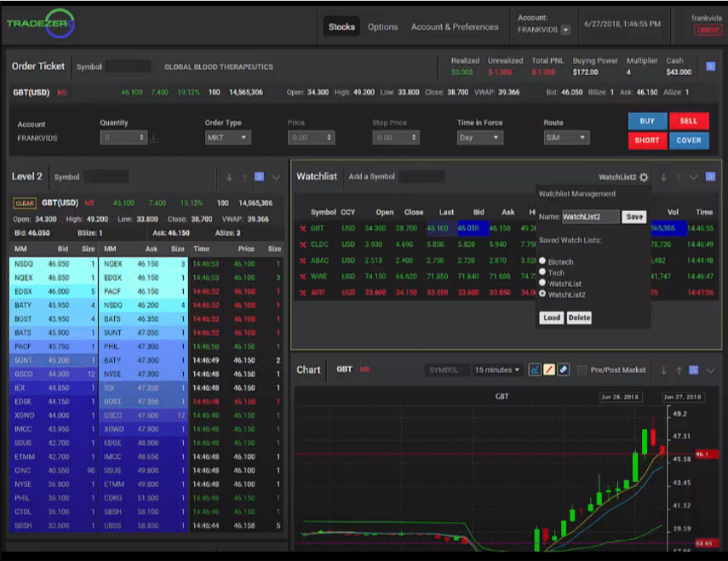Image resolution: width=728 pixels, height=561 pixels.
Task: Click the Logout button
Action: (x=708, y=30)
